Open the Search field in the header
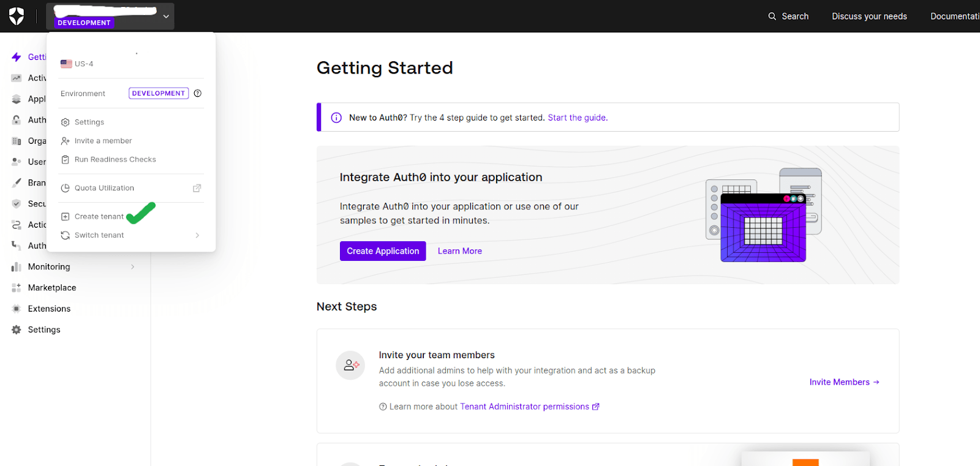 pyautogui.click(x=788, y=17)
